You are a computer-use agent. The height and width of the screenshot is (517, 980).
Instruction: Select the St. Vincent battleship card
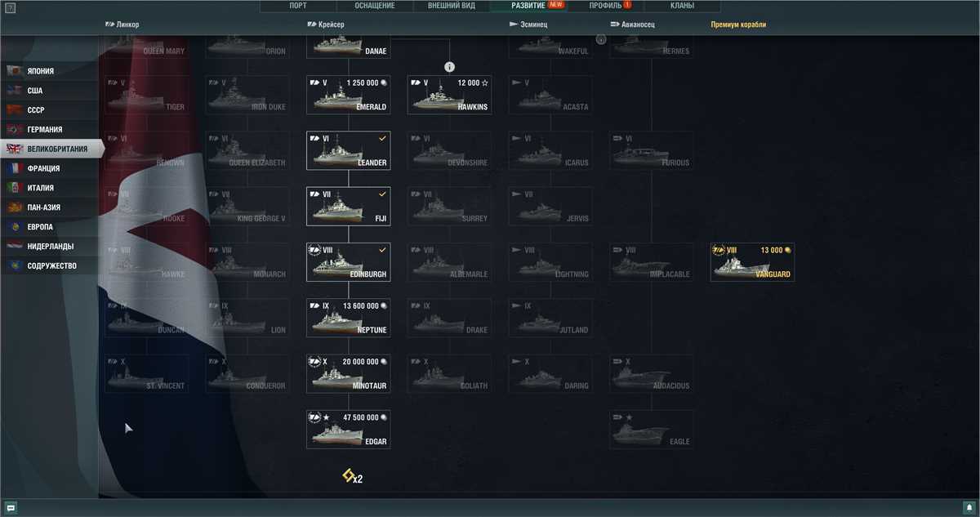coord(146,373)
